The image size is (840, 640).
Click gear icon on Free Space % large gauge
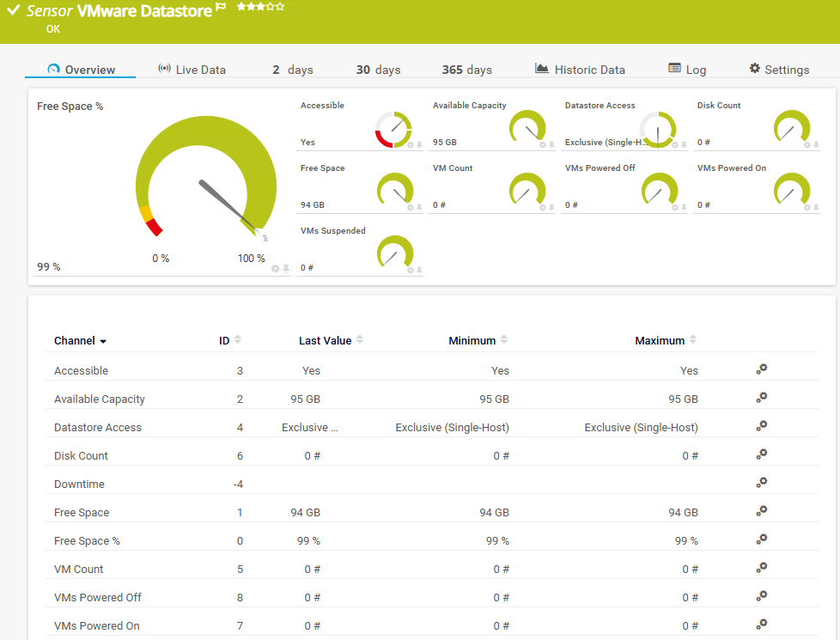[276, 269]
